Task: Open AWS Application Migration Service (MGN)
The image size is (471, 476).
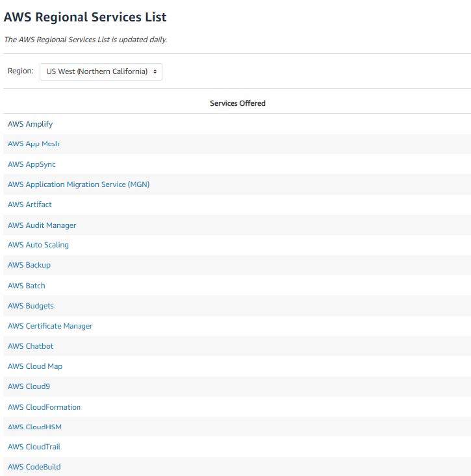Action: pos(79,184)
